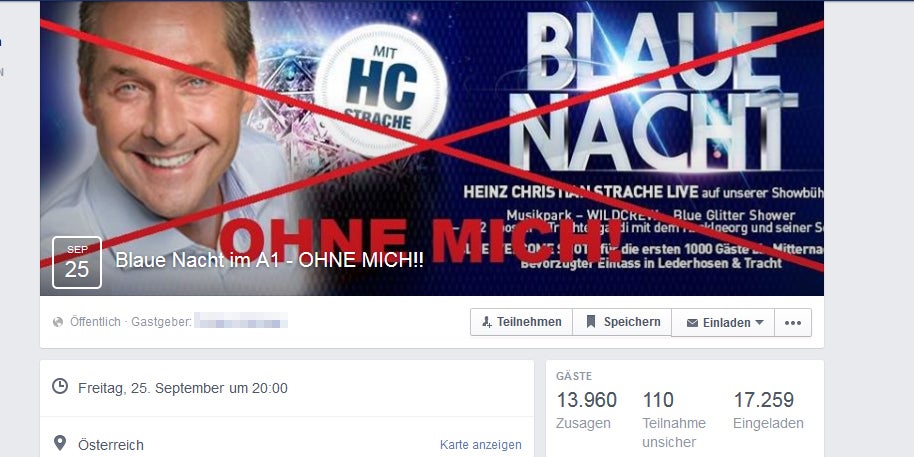Open Karte anzeigen map link
Image resolution: width=914 pixels, height=457 pixels.
[481, 445]
